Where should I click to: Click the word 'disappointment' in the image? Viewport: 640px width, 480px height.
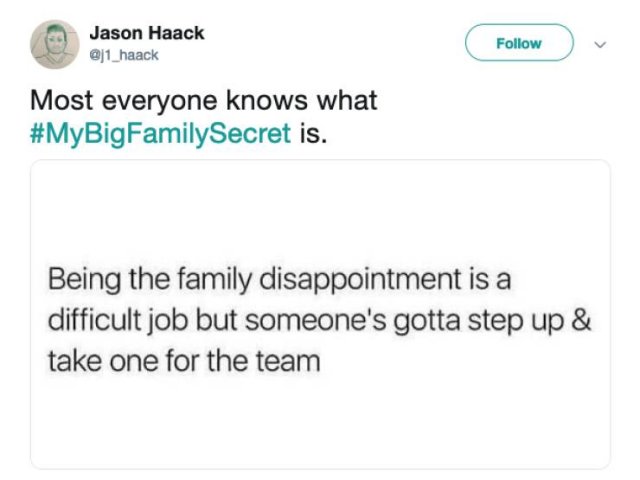tap(361, 280)
